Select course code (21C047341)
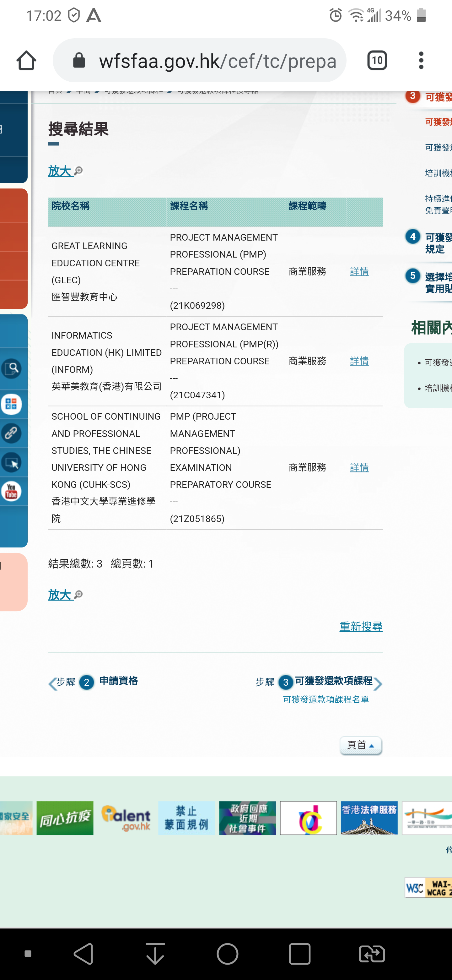Viewport: 452px width, 980px height. (x=197, y=395)
